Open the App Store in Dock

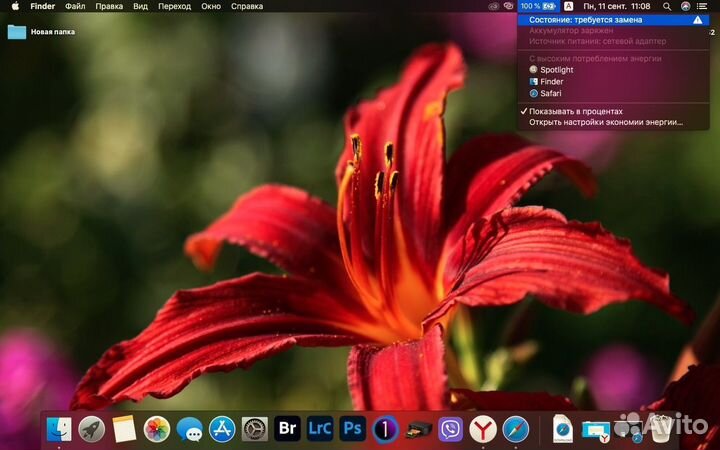[222, 429]
